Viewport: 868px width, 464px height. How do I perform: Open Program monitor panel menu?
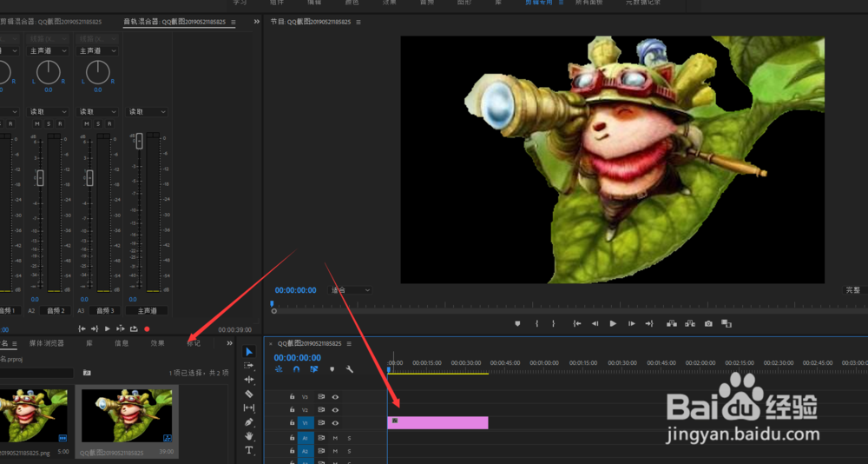[x=358, y=23]
